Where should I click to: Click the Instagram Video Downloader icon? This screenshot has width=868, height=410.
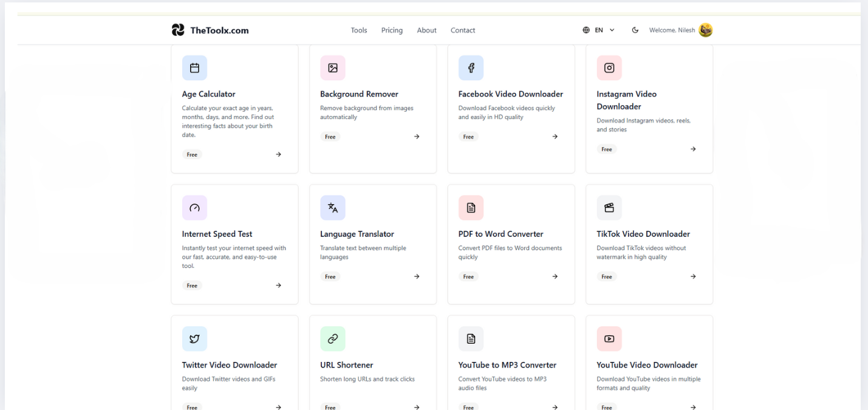coord(609,68)
